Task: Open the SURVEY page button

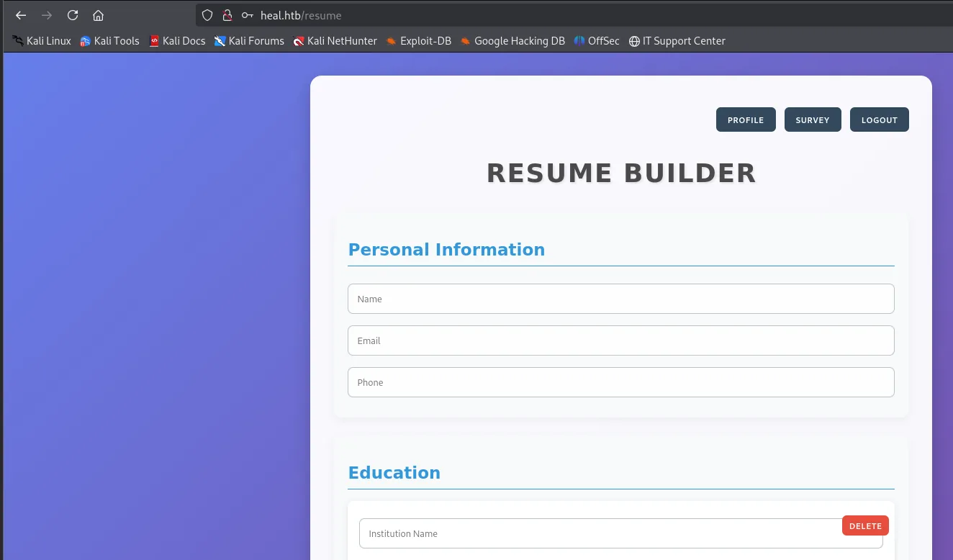Action: 813,120
